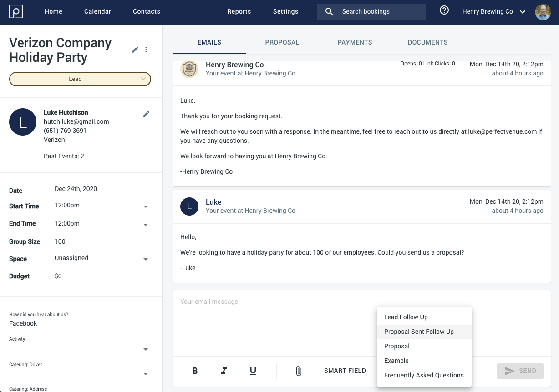The height and width of the screenshot is (392, 559).
Task: Click the search magnifier icon
Action: [x=330, y=12]
